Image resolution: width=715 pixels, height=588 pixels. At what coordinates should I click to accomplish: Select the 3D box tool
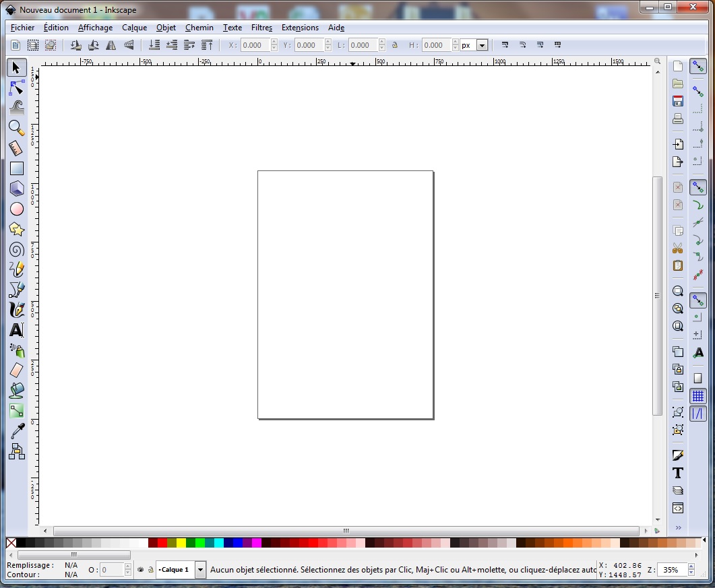tap(16, 189)
